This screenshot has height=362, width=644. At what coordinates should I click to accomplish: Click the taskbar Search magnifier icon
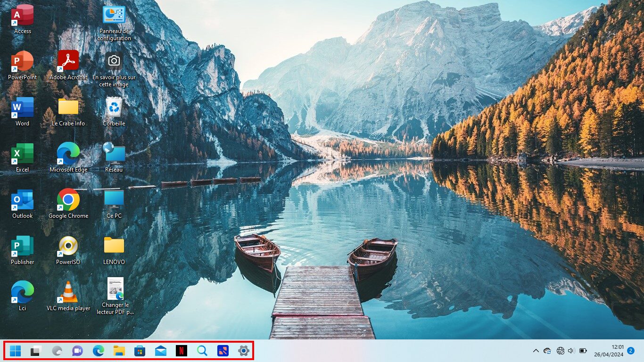point(202,351)
